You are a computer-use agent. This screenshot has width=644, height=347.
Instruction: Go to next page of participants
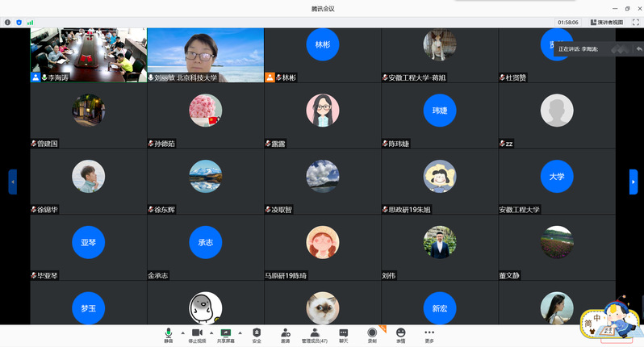point(634,182)
